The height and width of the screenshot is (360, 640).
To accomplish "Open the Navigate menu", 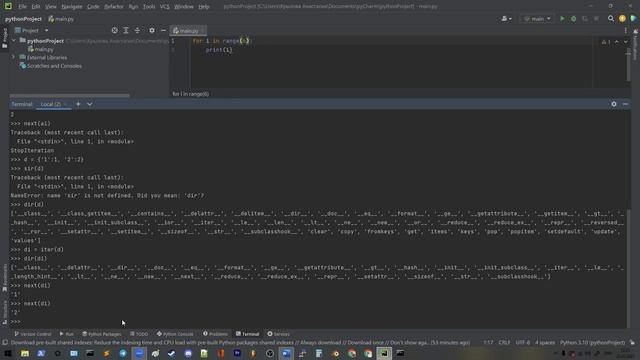I will 71,7.
